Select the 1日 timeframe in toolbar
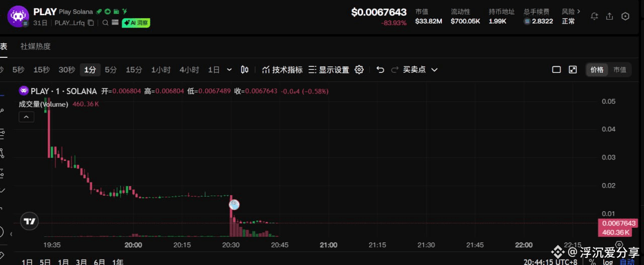644x265 pixels. point(214,70)
